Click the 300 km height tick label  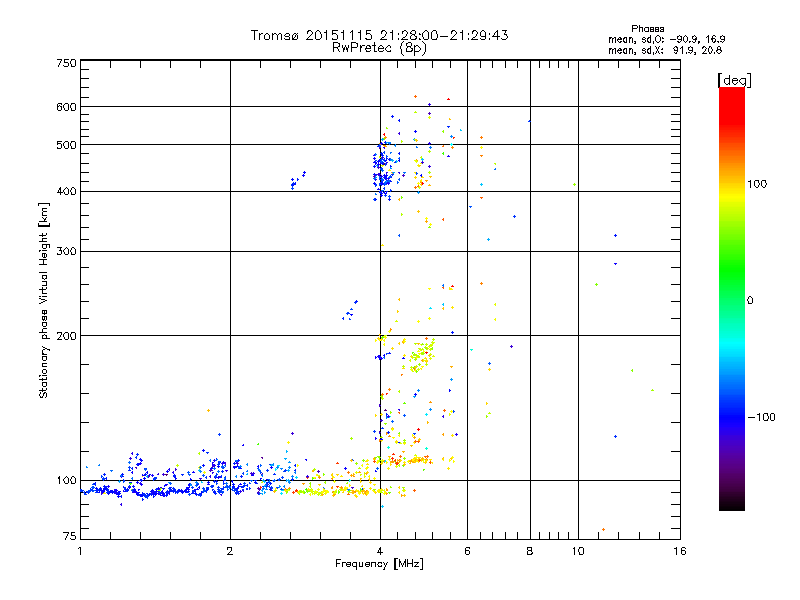[x=66, y=252]
